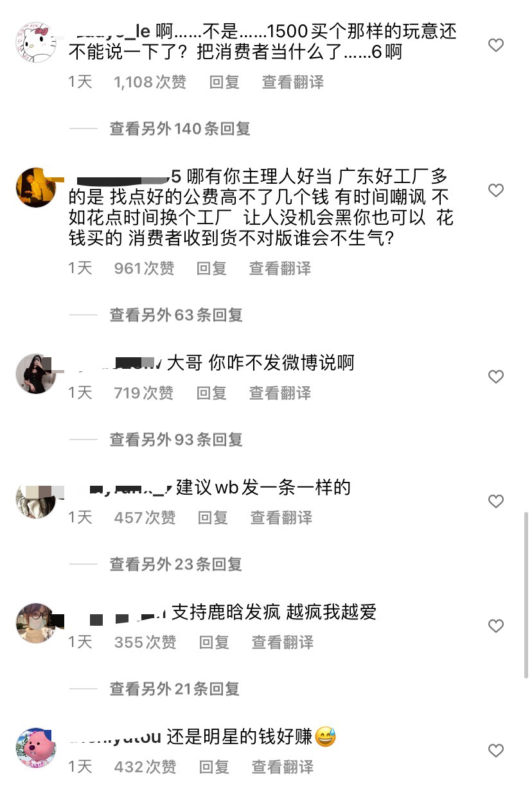Expand 查看另外93条回复

[176, 439]
